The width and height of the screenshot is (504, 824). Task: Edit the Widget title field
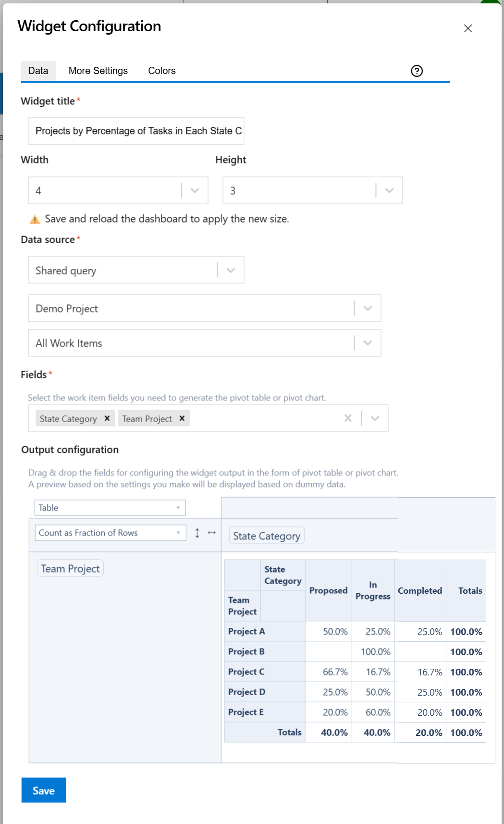click(136, 131)
